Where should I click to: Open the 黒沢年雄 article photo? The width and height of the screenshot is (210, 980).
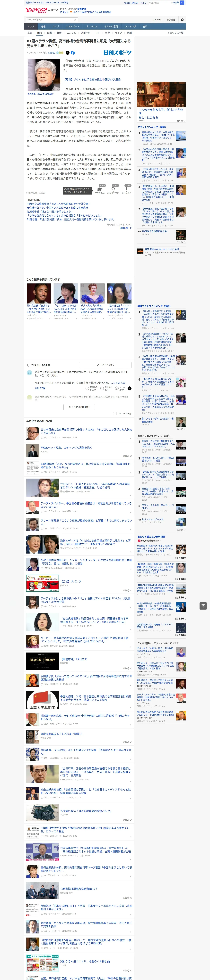pyautogui.click(x=44, y=75)
